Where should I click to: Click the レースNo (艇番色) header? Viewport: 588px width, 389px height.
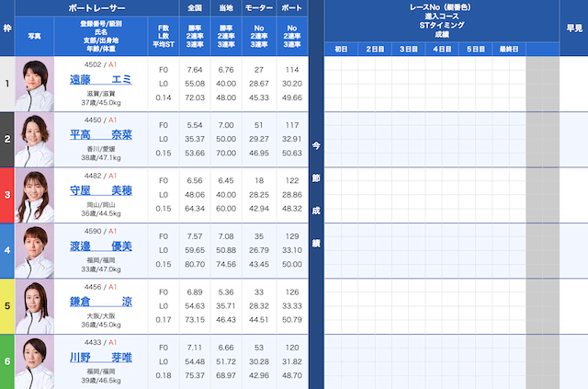pyautogui.click(x=442, y=20)
